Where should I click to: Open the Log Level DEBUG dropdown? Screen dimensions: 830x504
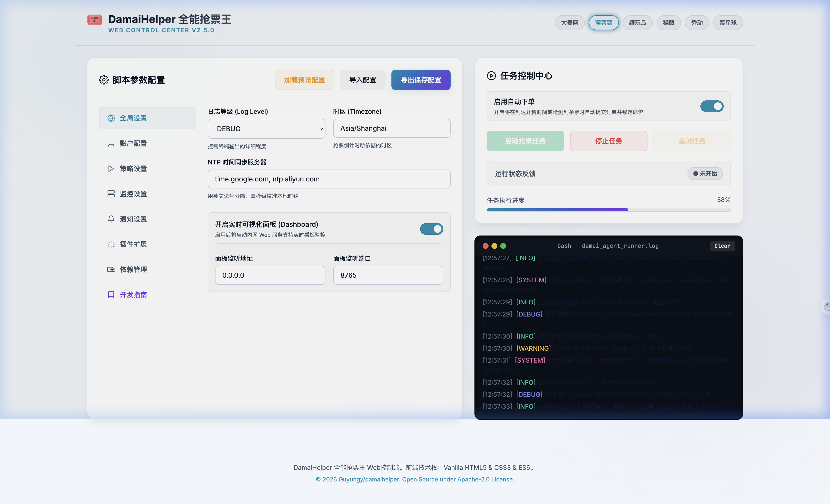pos(266,129)
